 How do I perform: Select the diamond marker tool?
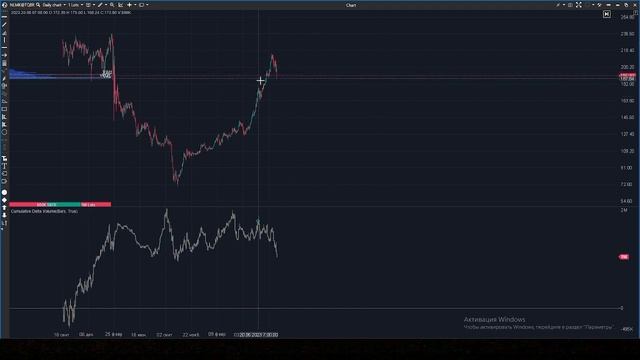point(4,200)
